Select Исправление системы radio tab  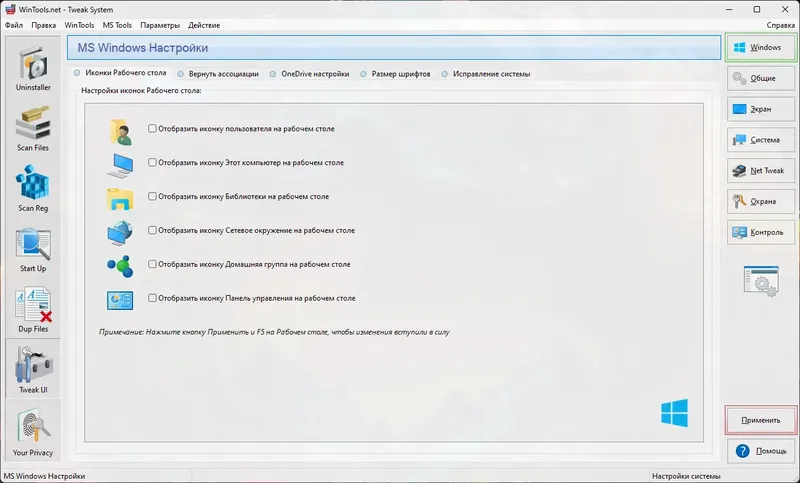(x=486, y=74)
